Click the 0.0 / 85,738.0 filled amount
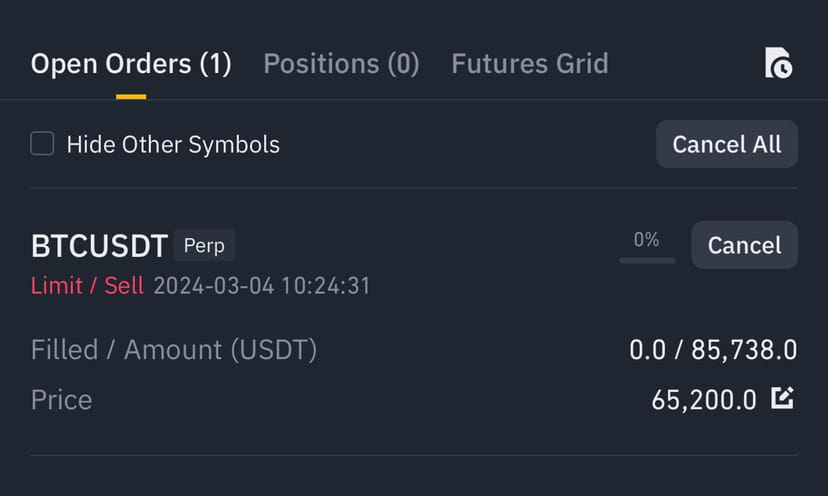This screenshot has width=828, height=496. click(x=713, y=350)
